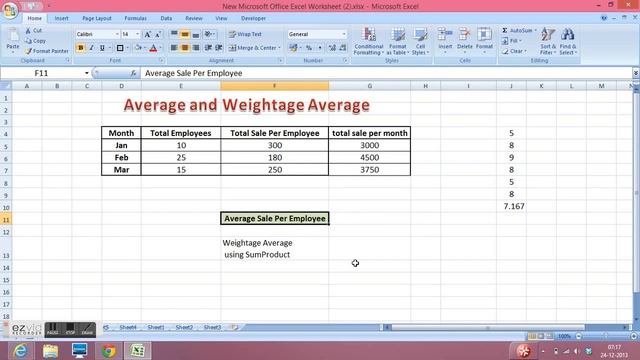Apply cell borders button
Viewport: 640px width, 360px height.
[120, 48]
